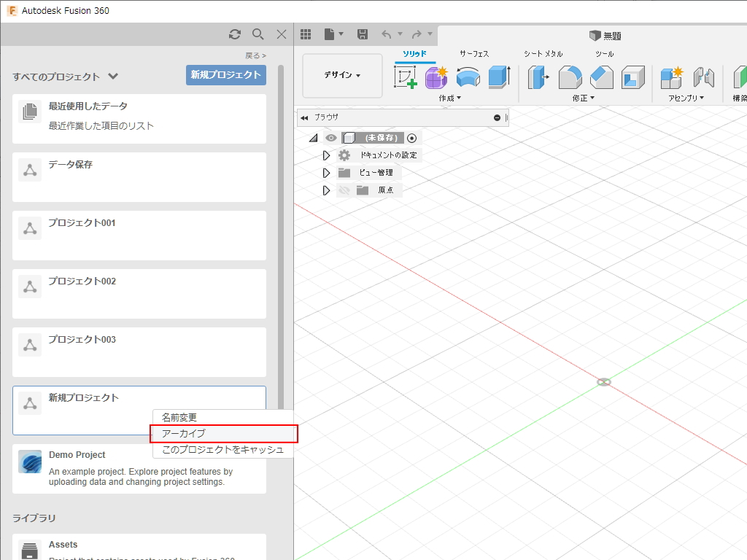Viewport: 747px width, 560px height.
Task: Click the component cube icon beside (未保存)
Action: pyautogui.click(x=349, y=138)
